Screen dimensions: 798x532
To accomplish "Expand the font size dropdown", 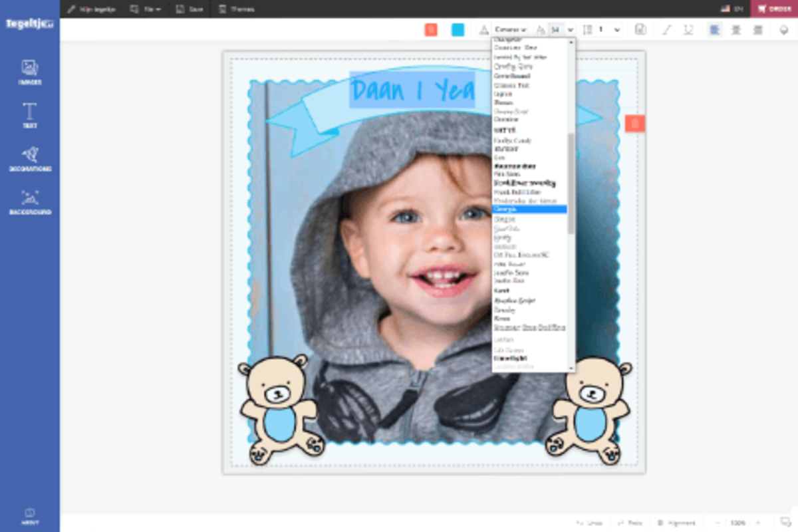I will click(x=570, y=30).
